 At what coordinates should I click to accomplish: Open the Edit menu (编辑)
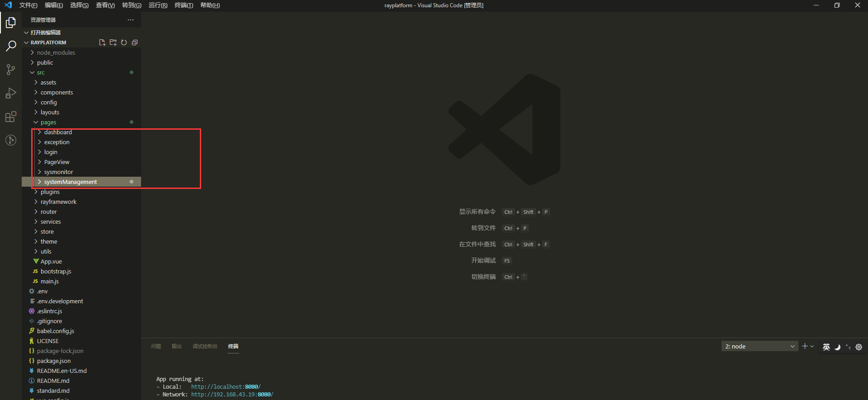tap(54, 5)
